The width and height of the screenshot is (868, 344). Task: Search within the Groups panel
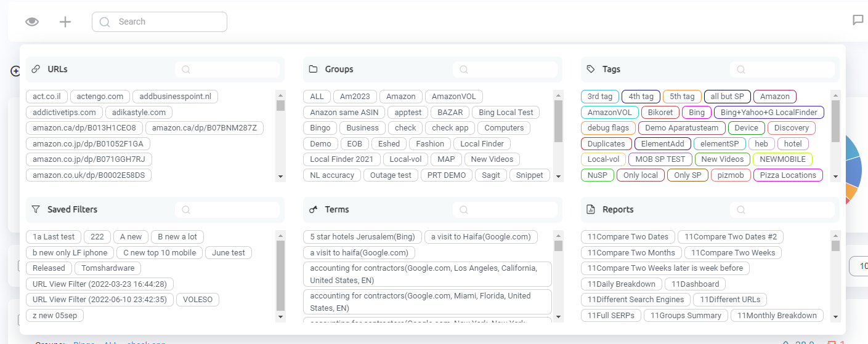click(x=505, y=70)
